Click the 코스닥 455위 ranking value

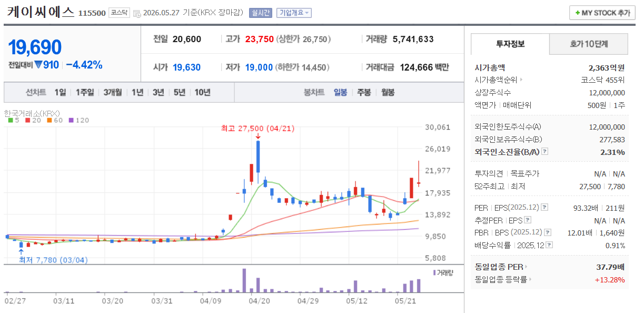point(603,80)
